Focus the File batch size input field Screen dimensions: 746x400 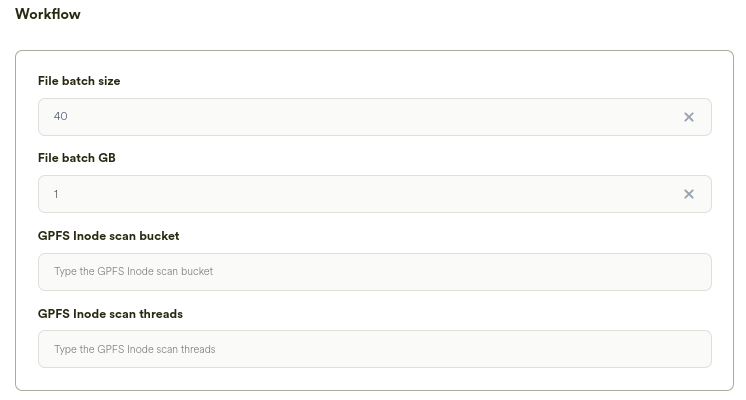[x=360, y=117]
